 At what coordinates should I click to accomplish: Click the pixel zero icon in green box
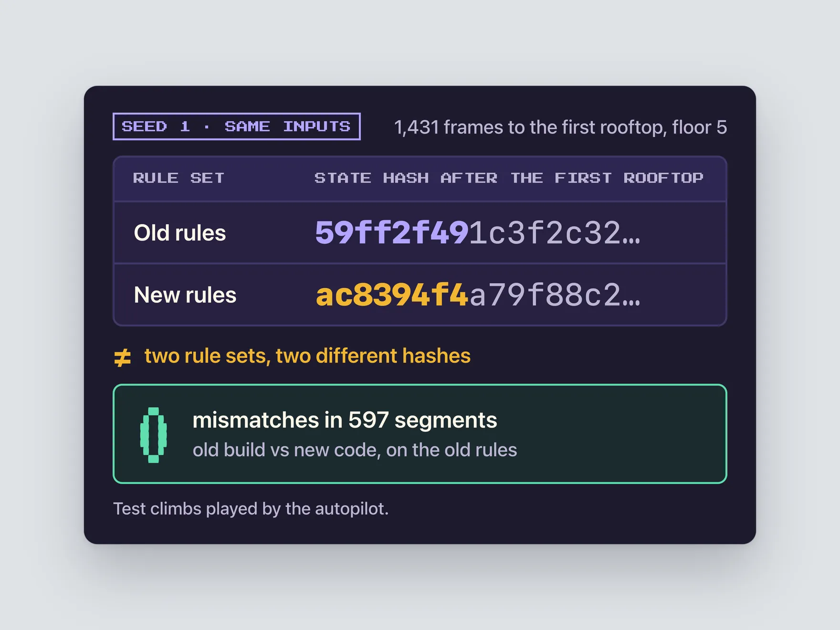click(153, 435)
